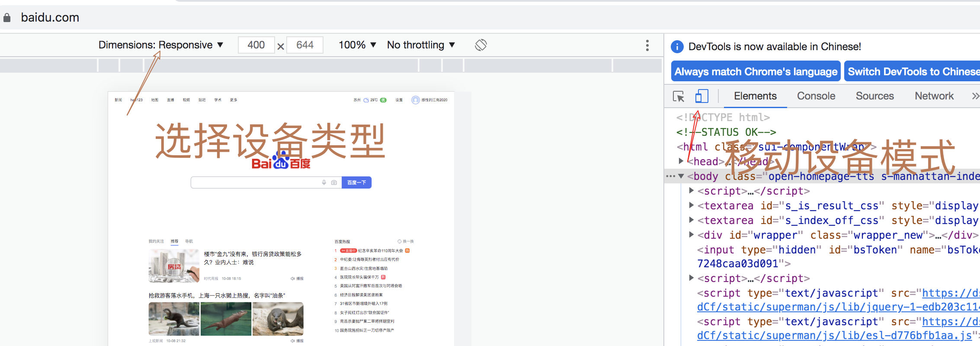980x346 pixels.
Task: Expand the s_index_off_css textarea node
Action: (x=692, y=220)
